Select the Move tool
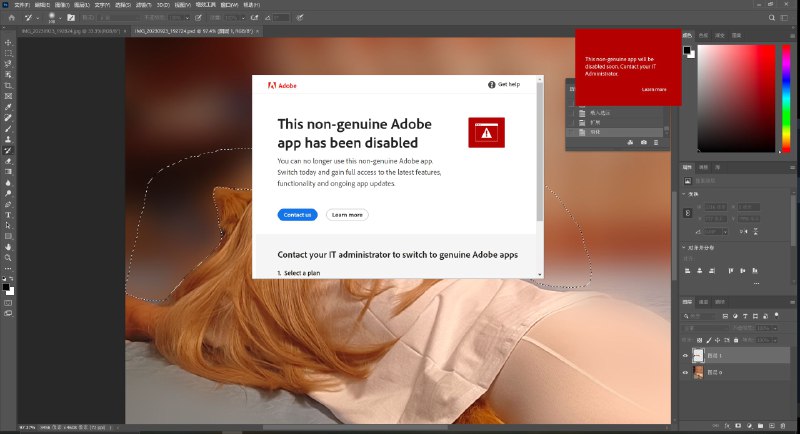The height and width of the screenshot is (434, 800). tap(8, 43)
